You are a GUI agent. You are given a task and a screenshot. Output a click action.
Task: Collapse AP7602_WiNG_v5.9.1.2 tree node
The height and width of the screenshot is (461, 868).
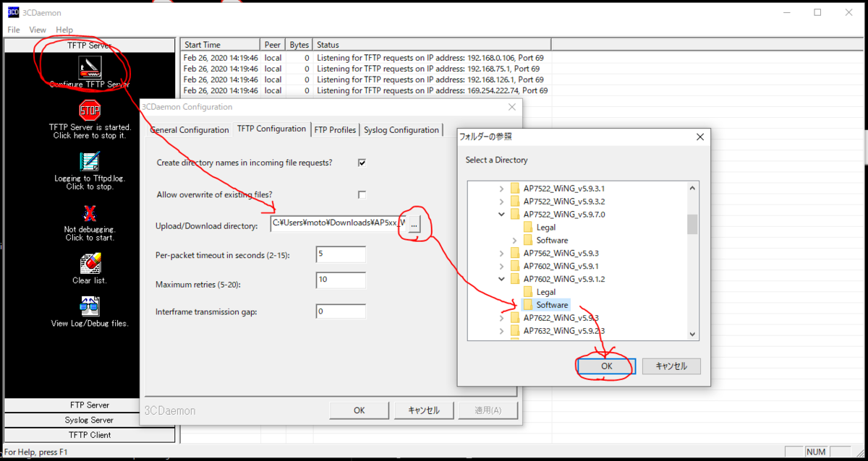[x=501, y=279]
